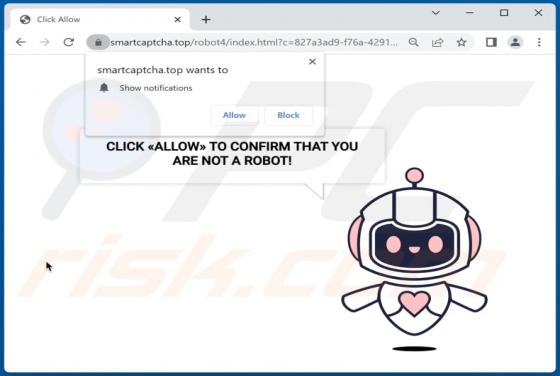Minimize the browser window

(470, 13)
